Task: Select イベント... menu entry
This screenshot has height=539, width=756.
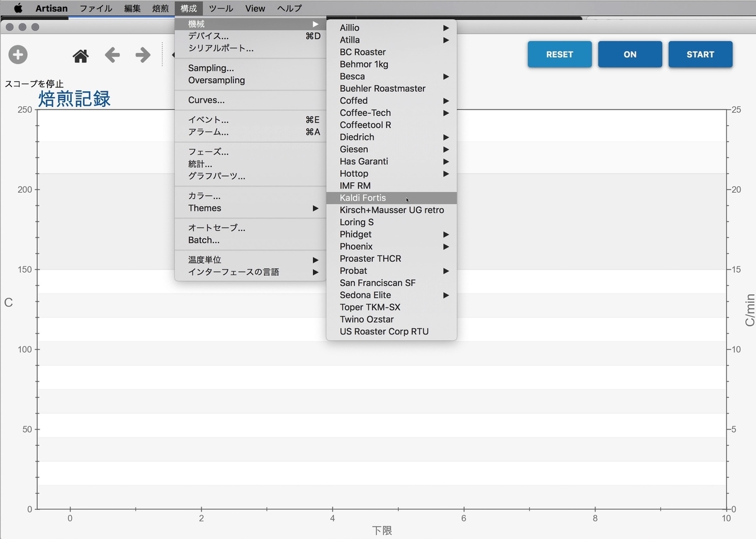Action: 250,120
